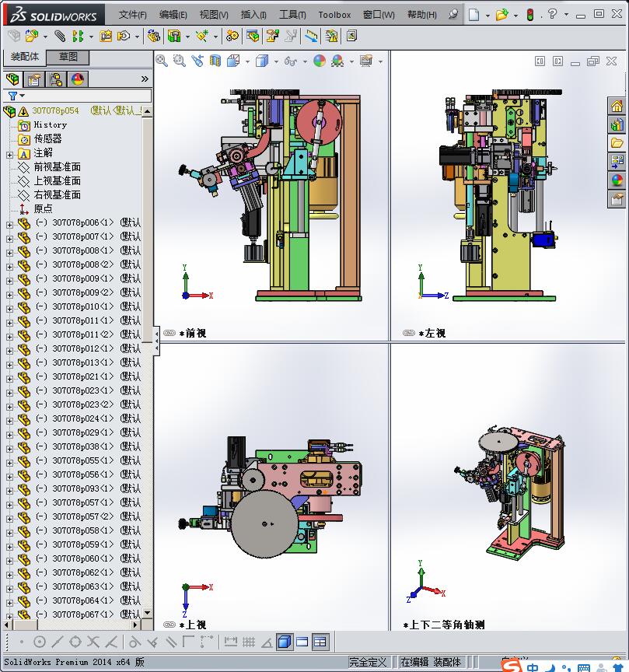
Task: Click the View Settings monitor icon
Action: [x=366, y=61]
